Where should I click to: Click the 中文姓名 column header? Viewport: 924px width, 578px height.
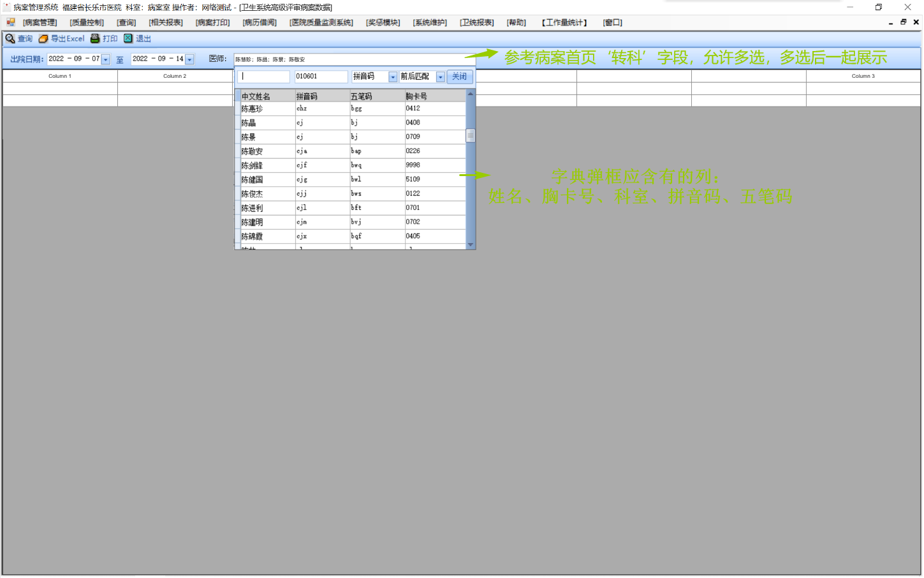268,96
